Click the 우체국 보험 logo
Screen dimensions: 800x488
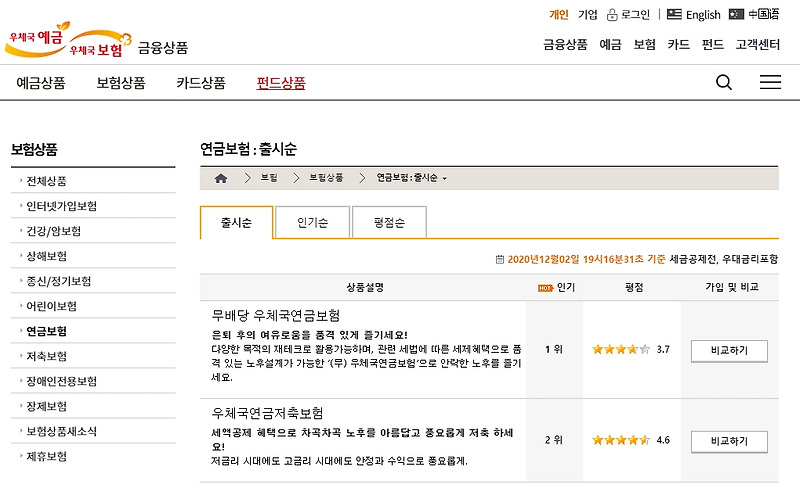[x=100, y=44]
